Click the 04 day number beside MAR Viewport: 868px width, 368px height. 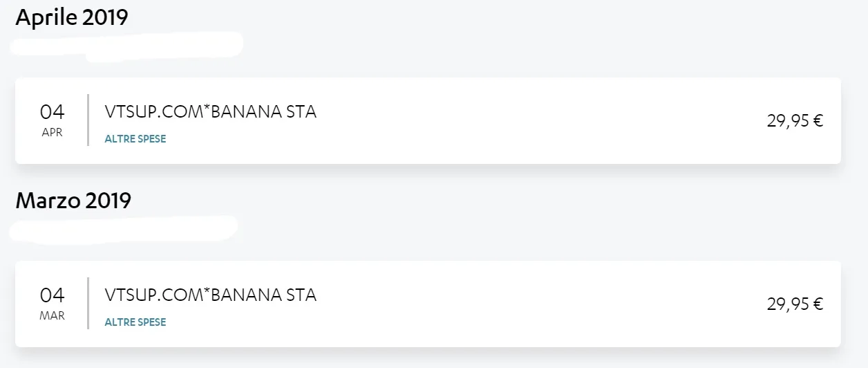52,295
